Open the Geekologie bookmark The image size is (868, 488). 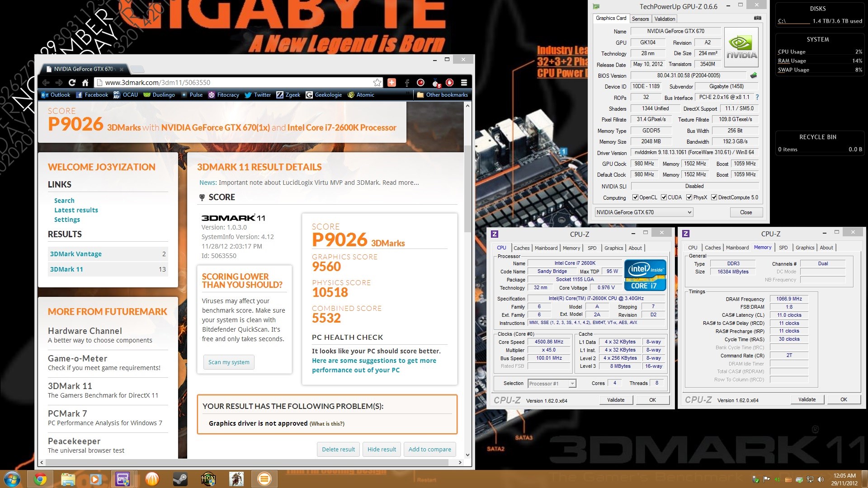[324, 95]
